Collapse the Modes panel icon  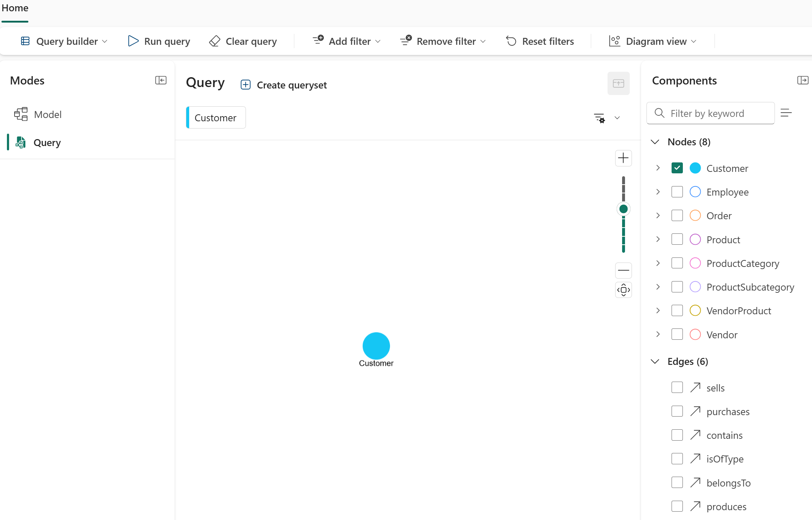coord(160,80)
